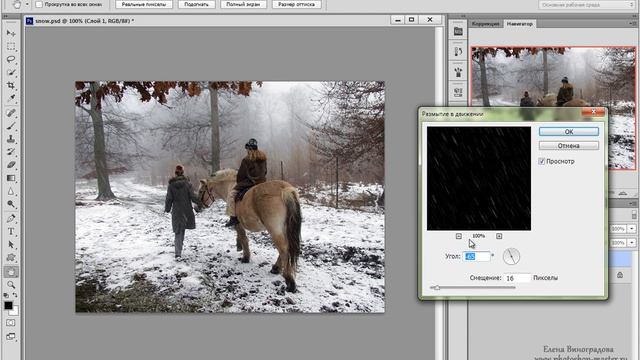640x360 pixels.
Task: Collapse the right panel group
Action: (x=635, y=16)
